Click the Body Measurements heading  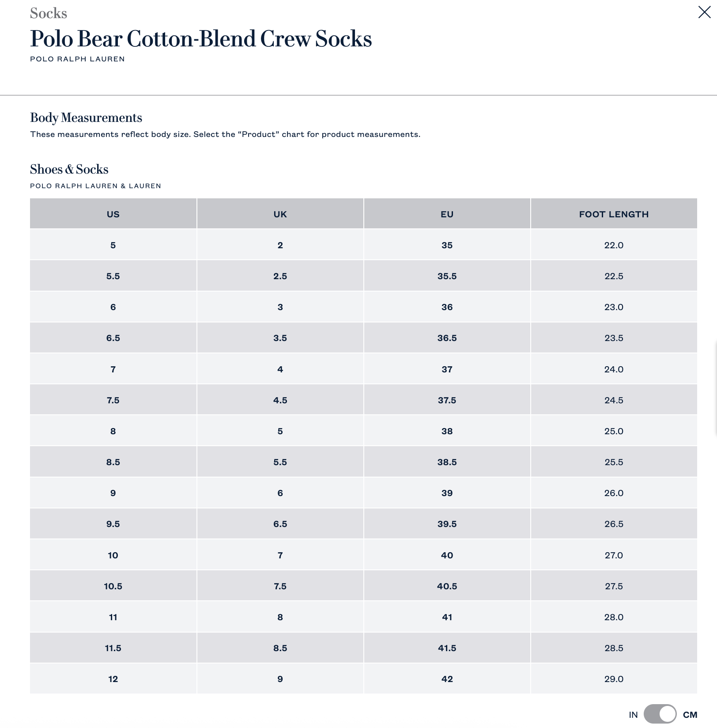[86, 118]
